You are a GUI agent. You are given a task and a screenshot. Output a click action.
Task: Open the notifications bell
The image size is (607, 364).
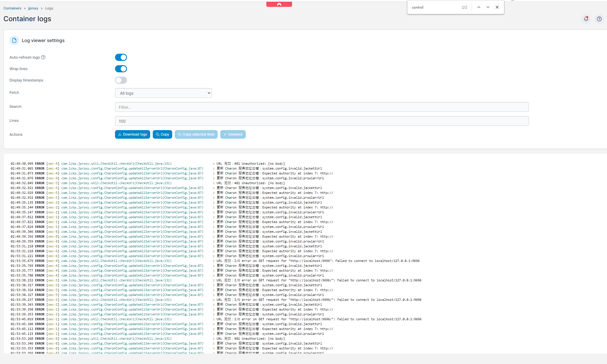tap(586, 19)
